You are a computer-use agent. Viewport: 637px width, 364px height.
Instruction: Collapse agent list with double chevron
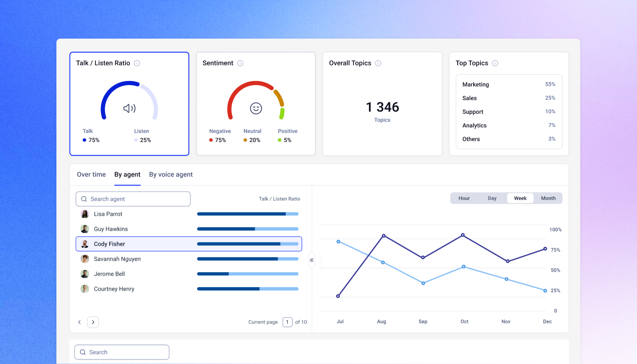(x=312, y=260)
